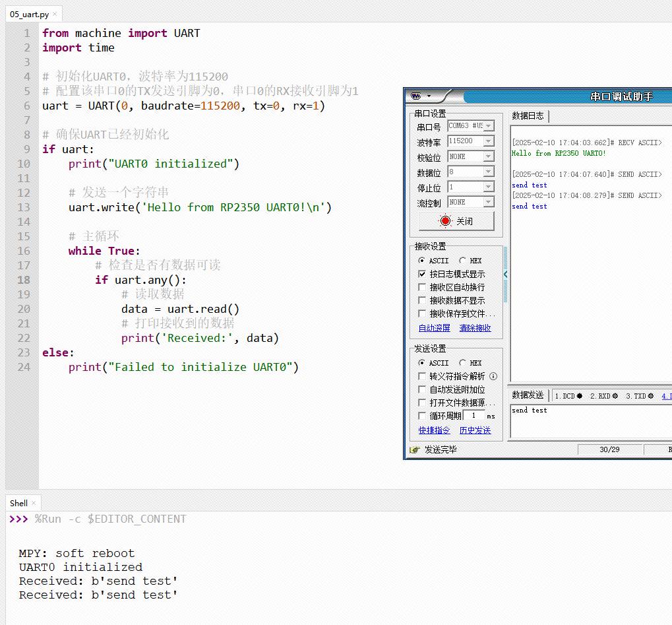Select ASCII in the 接收设置 group

coord(421,261)
